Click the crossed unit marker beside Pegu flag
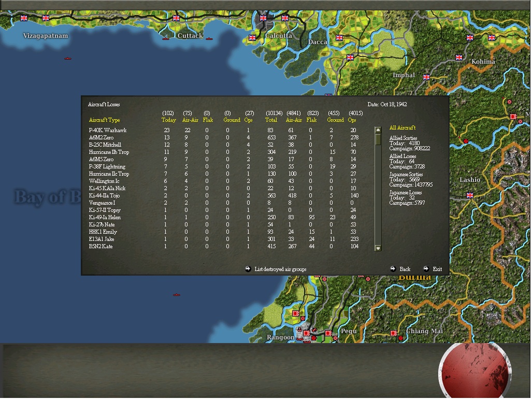 pos(335,338)
